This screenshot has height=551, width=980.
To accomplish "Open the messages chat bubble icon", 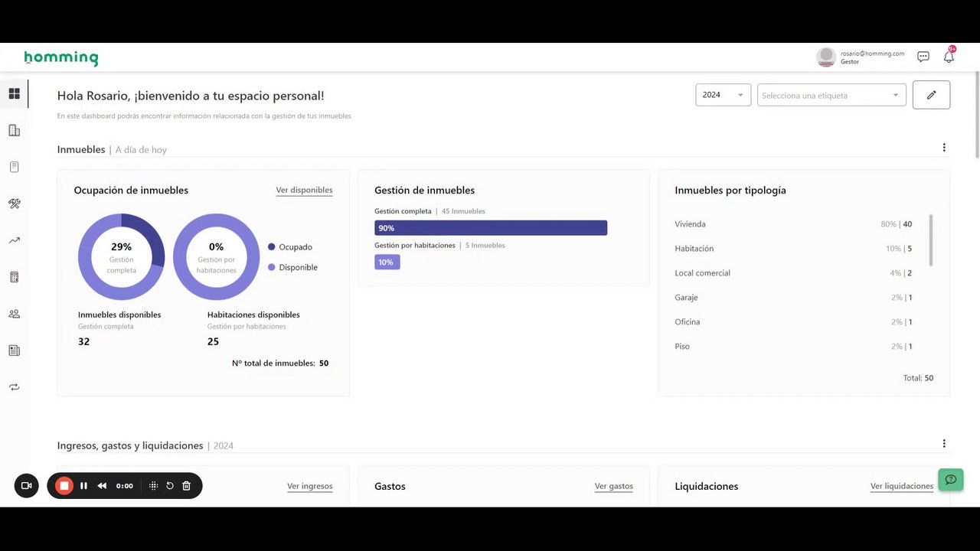I will click(x=923, y=57).
